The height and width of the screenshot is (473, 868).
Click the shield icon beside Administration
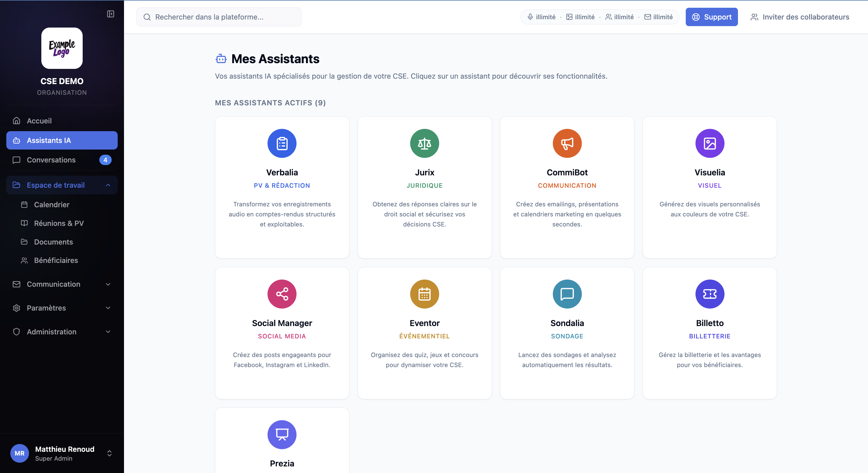[x=17, y=332]
